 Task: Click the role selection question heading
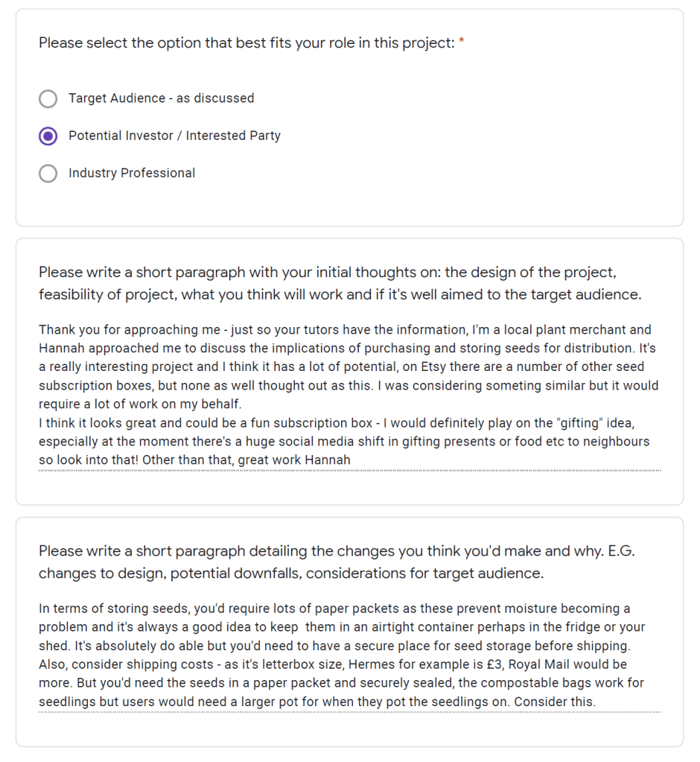point(246,43)
